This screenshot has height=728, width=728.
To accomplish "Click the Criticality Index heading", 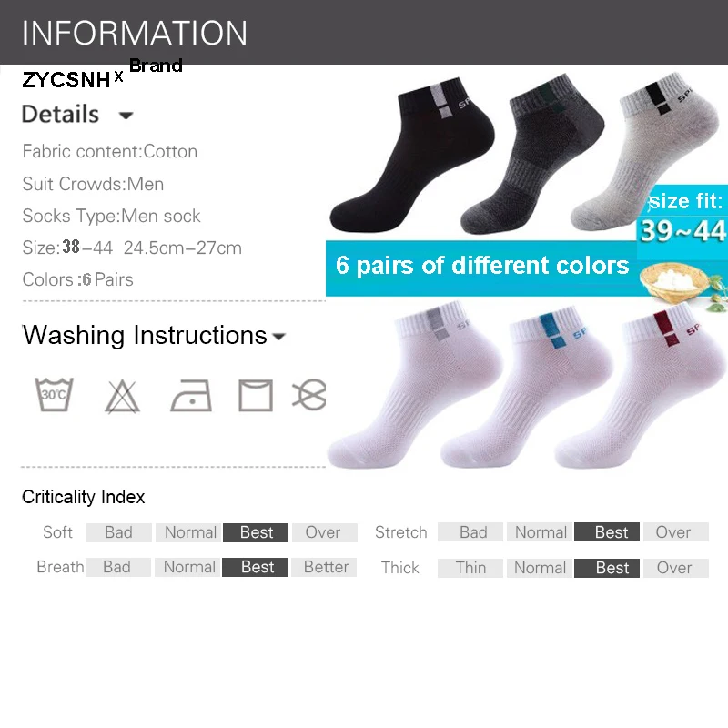I will click(x=84, y=497).
